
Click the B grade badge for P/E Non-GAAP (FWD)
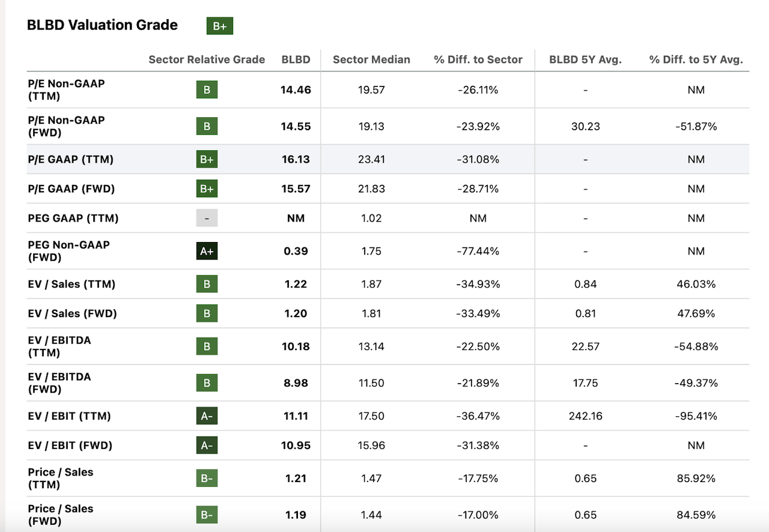(207, 127)
